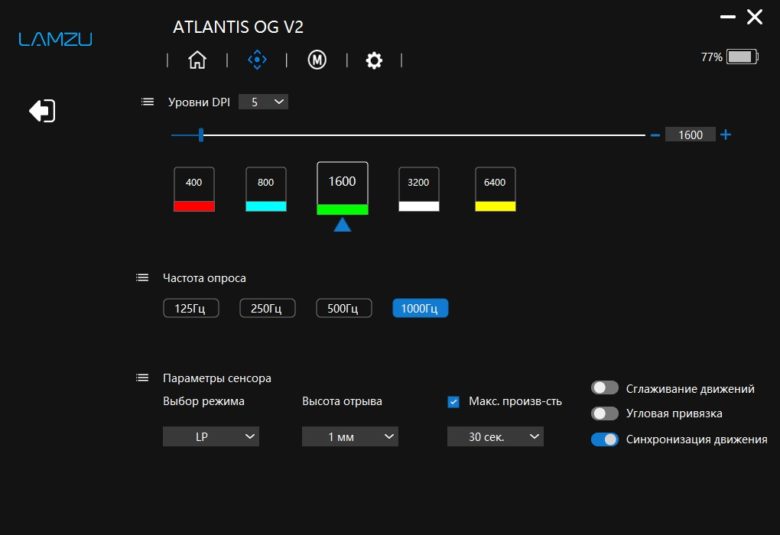Click the DPI slider handle

coord(201,135)
